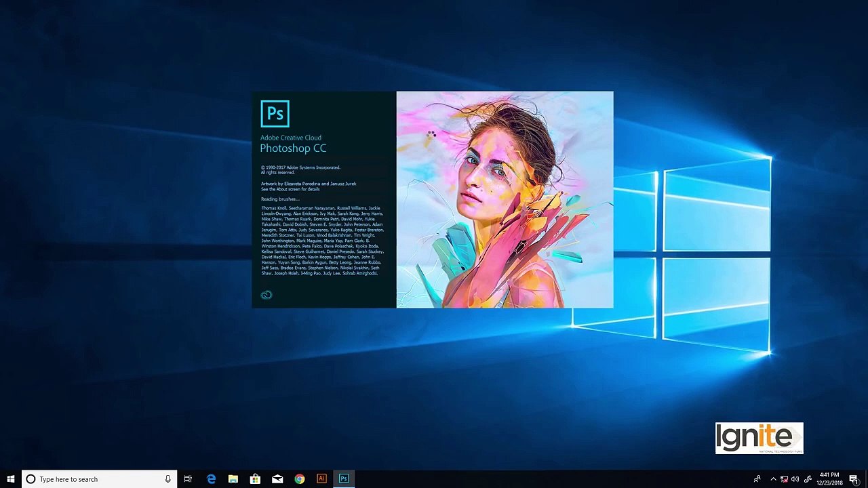Click the 'Adobe Creative Cloud' text
Viewport: 868px width, 488px height.
point(291,138)
